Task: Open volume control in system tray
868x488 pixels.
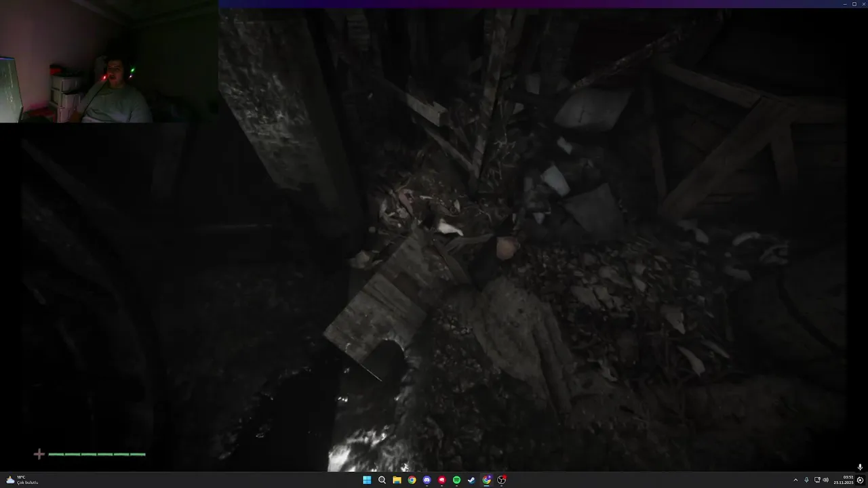Action: [825, 480]
